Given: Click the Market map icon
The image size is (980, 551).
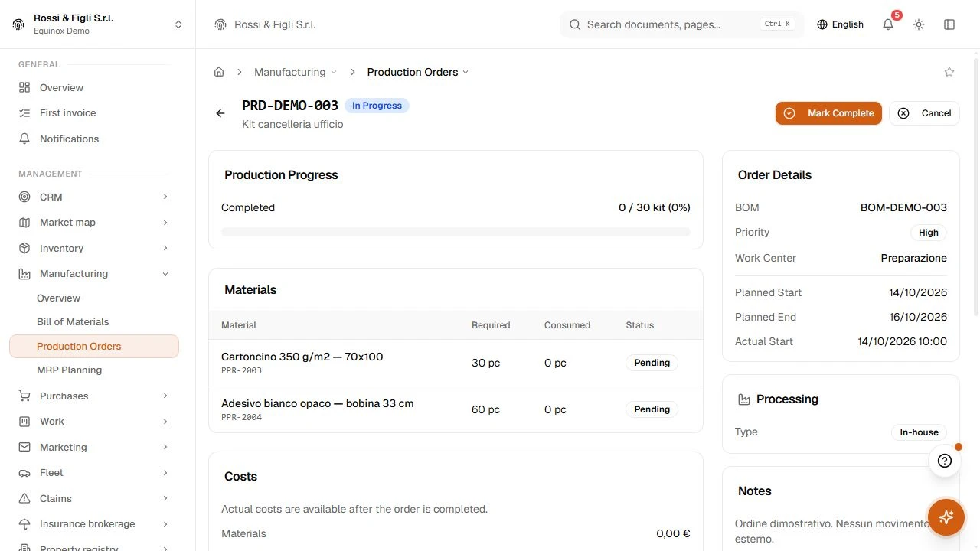Looking at the screenshot, I should pos(24,223).
